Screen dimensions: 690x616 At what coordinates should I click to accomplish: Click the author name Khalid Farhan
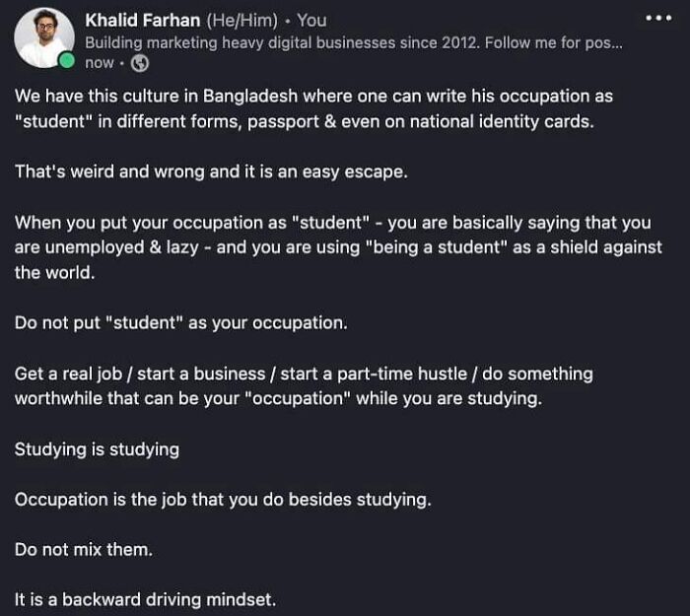[142, 20]
